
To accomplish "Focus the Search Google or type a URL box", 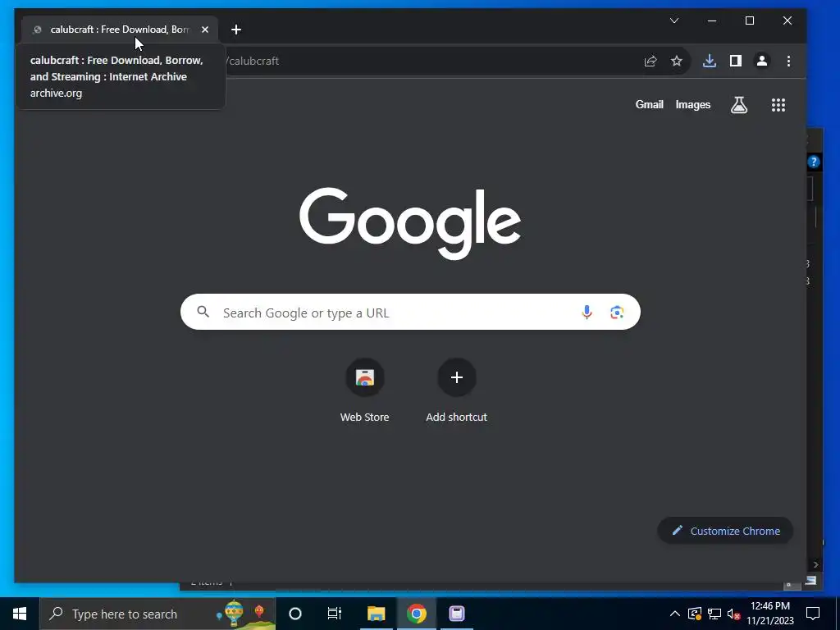I will 410,313.
